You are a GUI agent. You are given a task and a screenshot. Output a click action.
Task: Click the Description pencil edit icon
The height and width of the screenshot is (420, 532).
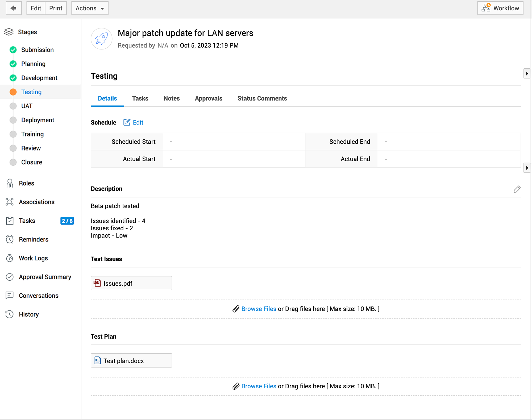(517, 189)
